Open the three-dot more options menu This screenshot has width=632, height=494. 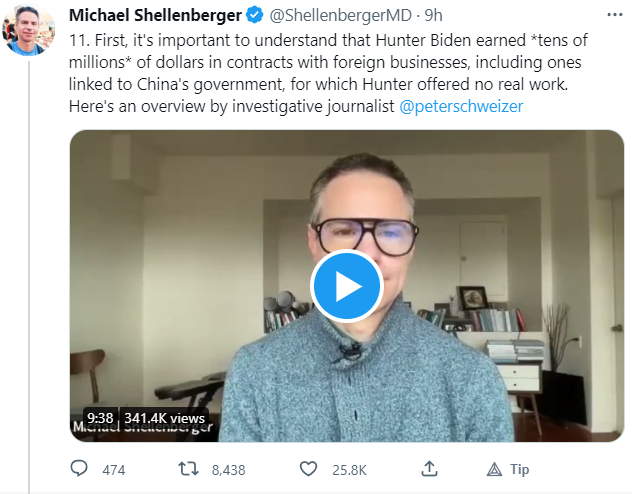coord(615,15)
